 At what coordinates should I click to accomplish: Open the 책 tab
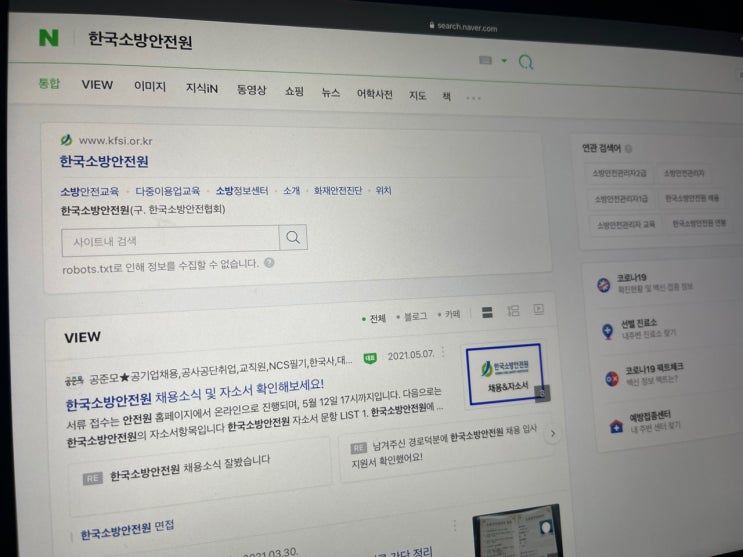click(446, 97)
